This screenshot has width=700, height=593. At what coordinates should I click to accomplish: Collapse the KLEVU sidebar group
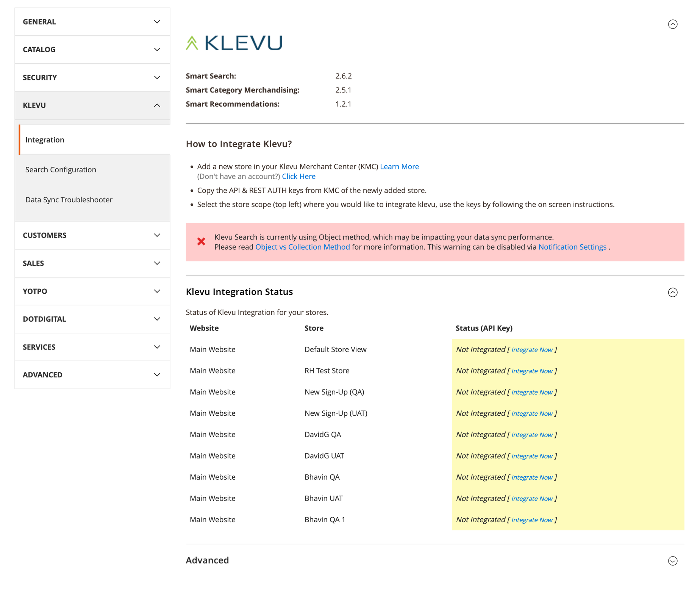point(92,105)
